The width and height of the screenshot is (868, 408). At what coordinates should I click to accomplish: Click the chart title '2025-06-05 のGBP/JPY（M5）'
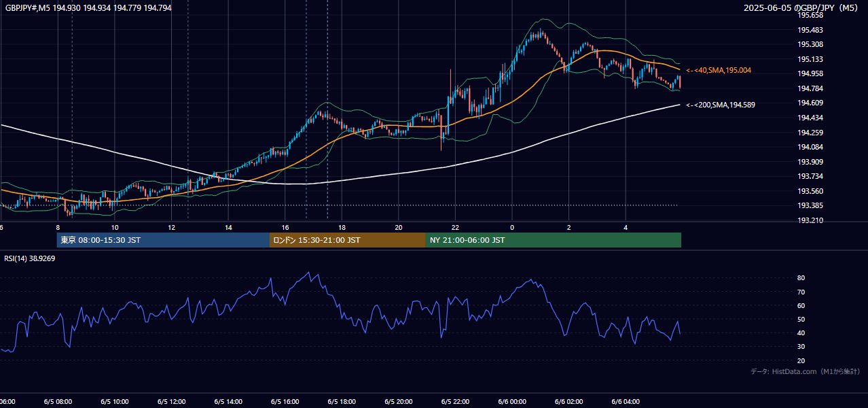(x=802, y=8)
